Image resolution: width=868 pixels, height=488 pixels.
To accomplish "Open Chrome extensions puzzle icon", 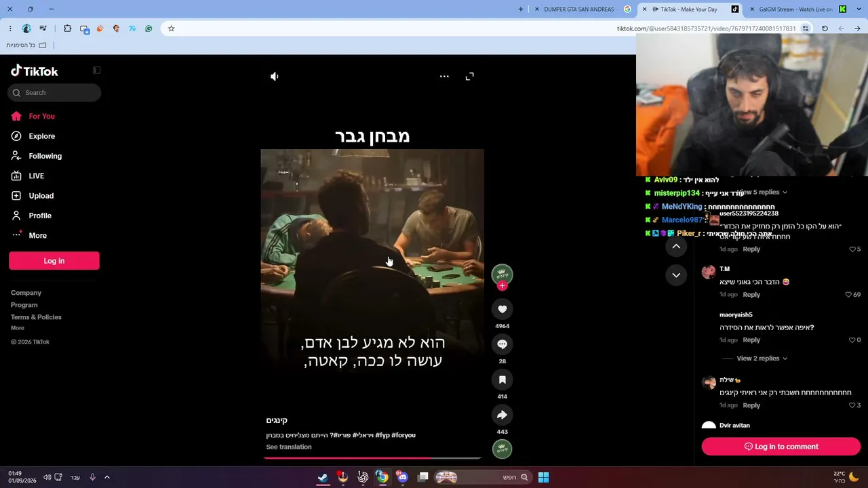I will 67,28.
